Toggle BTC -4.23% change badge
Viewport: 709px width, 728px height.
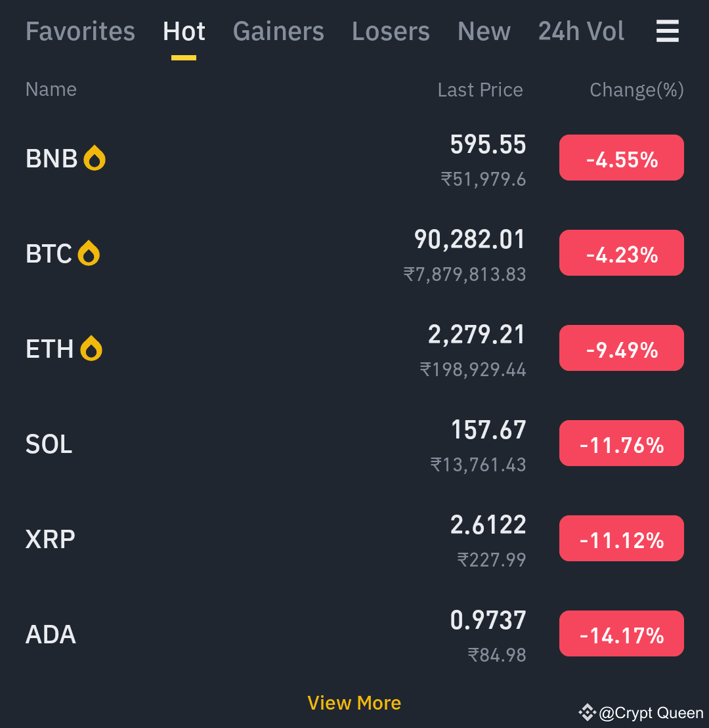[x=621, y=253]
